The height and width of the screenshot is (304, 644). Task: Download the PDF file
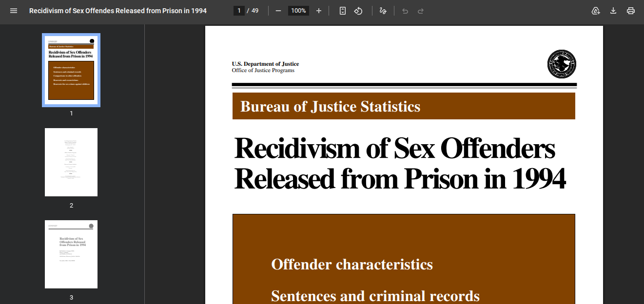[613, 11]
